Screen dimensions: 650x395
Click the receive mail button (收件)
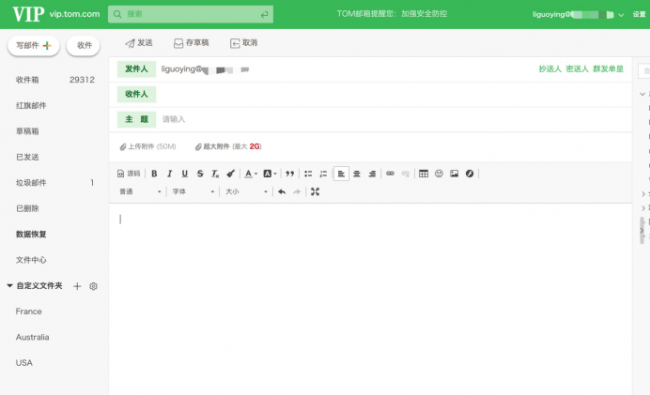83,45
